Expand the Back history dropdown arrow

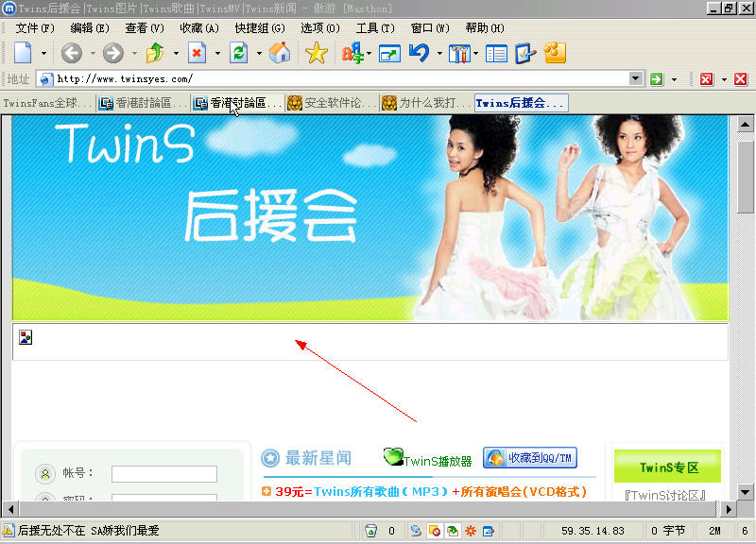93,54
